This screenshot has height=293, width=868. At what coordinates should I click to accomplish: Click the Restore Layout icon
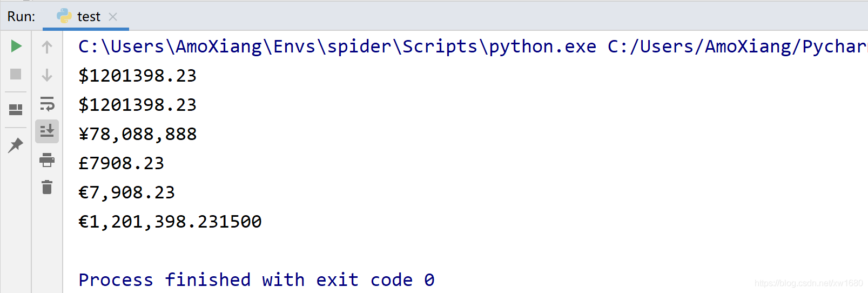[x=16, y=110]
